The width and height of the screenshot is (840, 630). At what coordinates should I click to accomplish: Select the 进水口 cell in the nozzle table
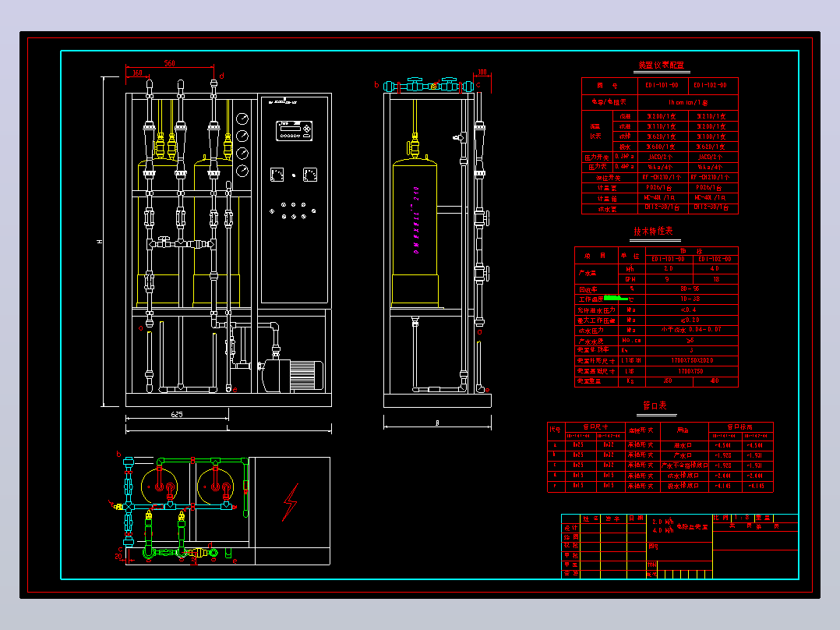click(x=683, y=445)
